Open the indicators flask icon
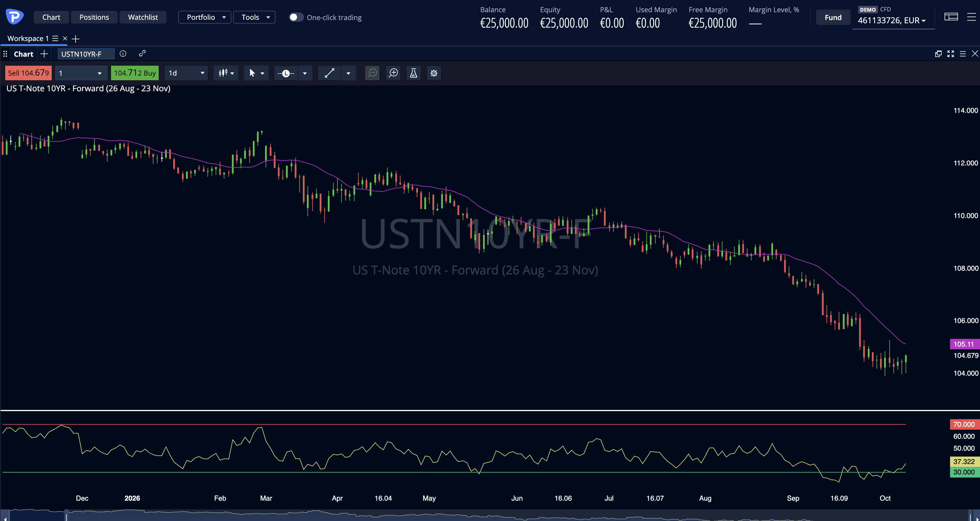Screen dimensions: 980x521 (x=414, y=73)
